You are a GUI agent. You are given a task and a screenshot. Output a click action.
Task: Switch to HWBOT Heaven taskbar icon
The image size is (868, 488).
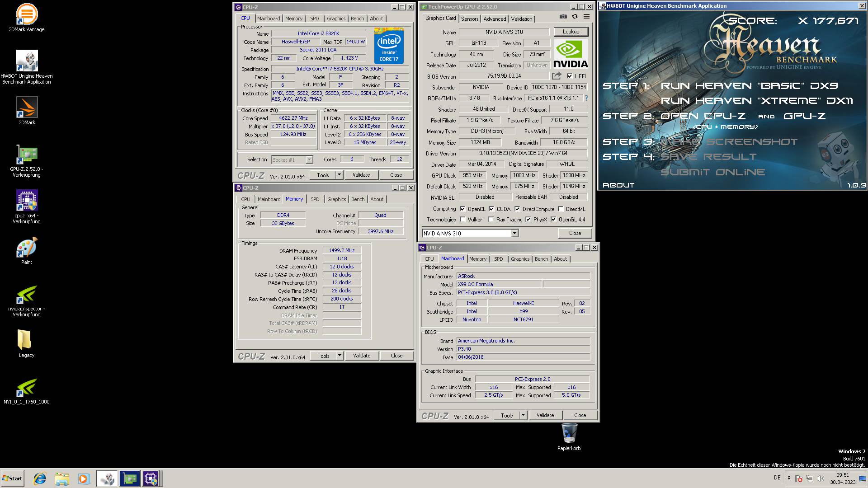107,479
